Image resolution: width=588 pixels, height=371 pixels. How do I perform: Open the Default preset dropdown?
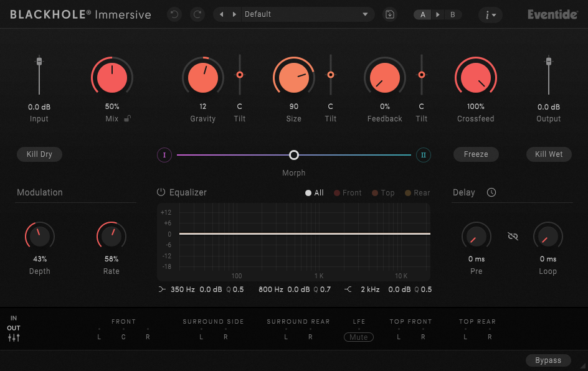click(x=308, y=14)
